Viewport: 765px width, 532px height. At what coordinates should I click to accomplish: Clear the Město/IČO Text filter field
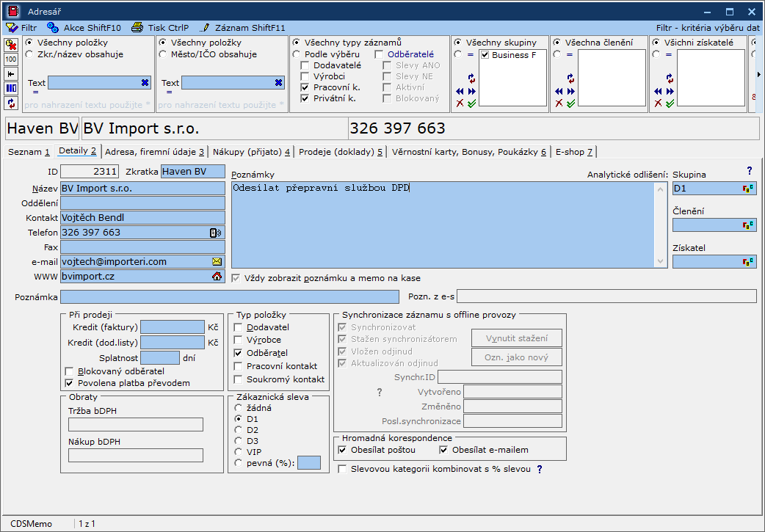click(x=278, y=83)
